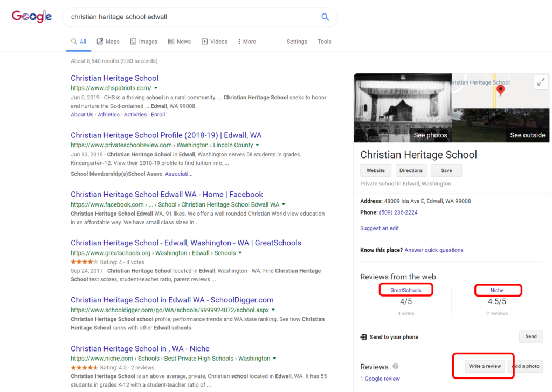Call the phone number (509) 236-2224
Screen dimensions: 552x392
coord(398,212)
